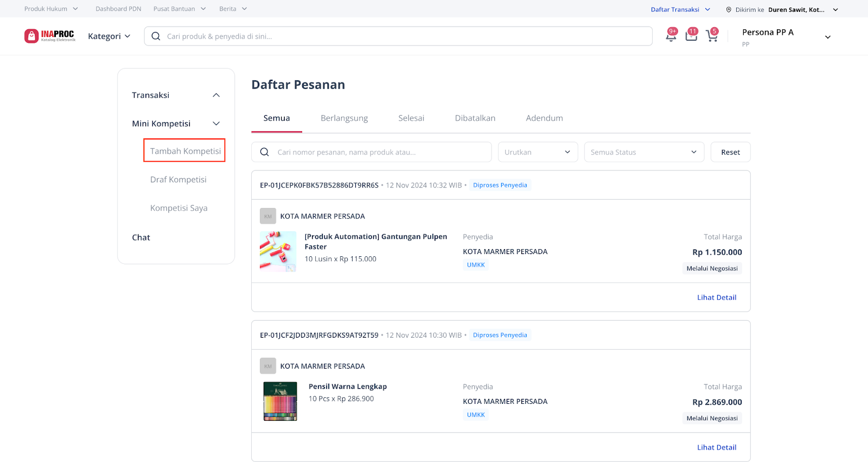
Task: Collapse the Mini Kompetisi section
Action: click(216, 123)
